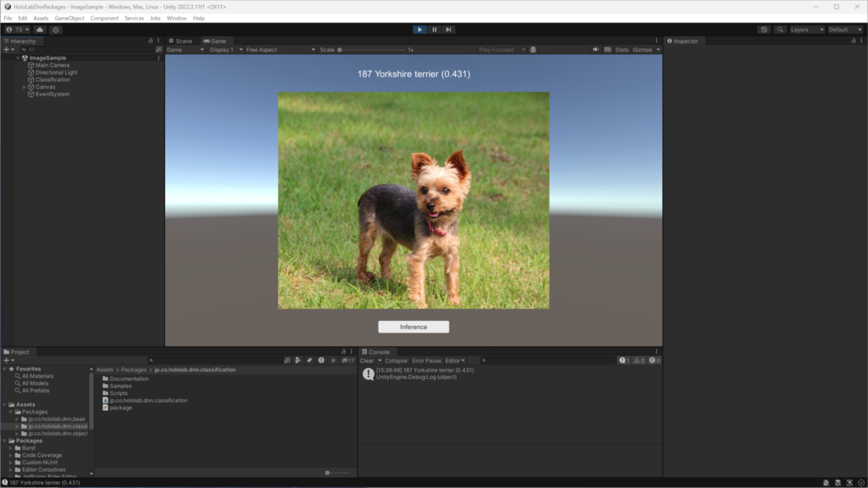Screen dimensions: 868x488
Task: Click the favorites star icon in Project toolbar
Action: coord(333,360)
